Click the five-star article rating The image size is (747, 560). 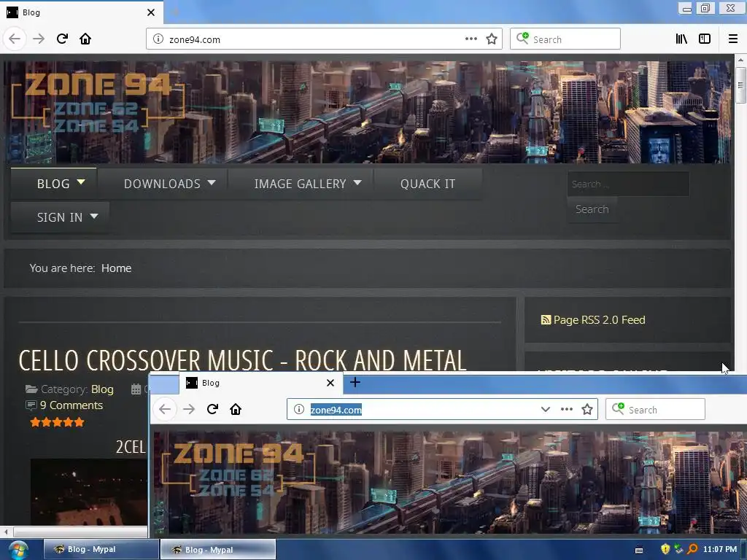57,422
